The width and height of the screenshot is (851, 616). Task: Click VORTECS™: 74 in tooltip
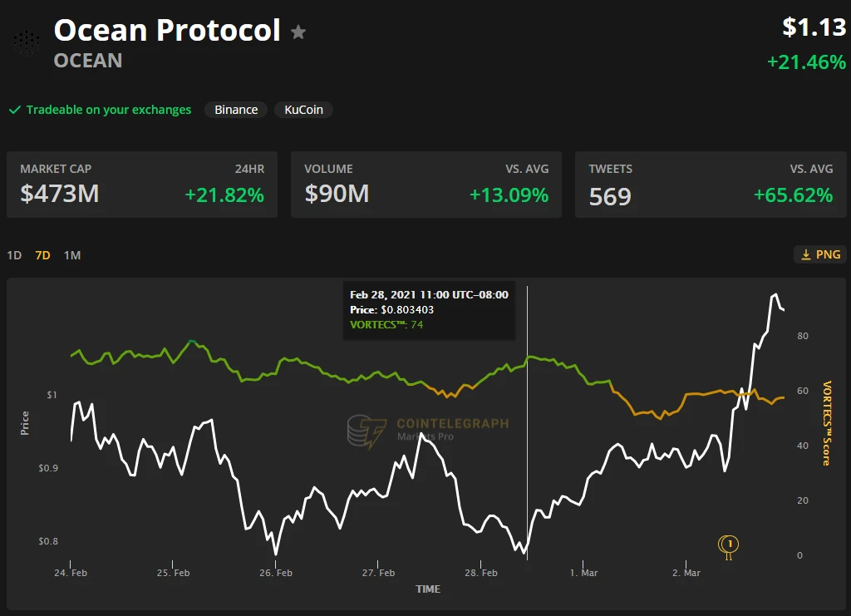click(x=386, y=324)
